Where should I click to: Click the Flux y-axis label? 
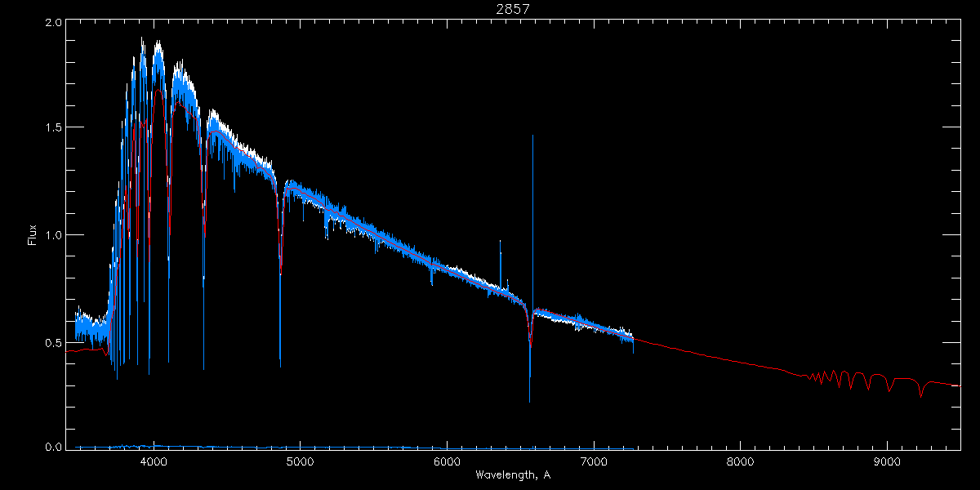(32, 235)
